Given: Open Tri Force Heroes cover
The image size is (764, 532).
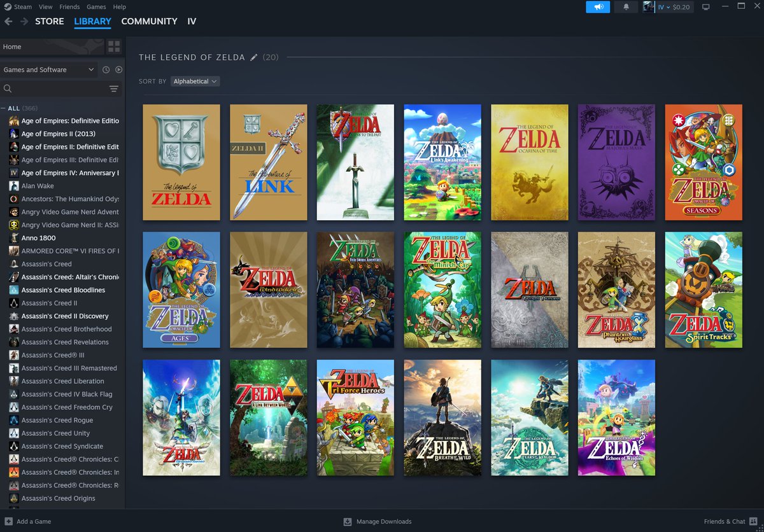Looking at the screenshot, I should (x=355, y=417).
